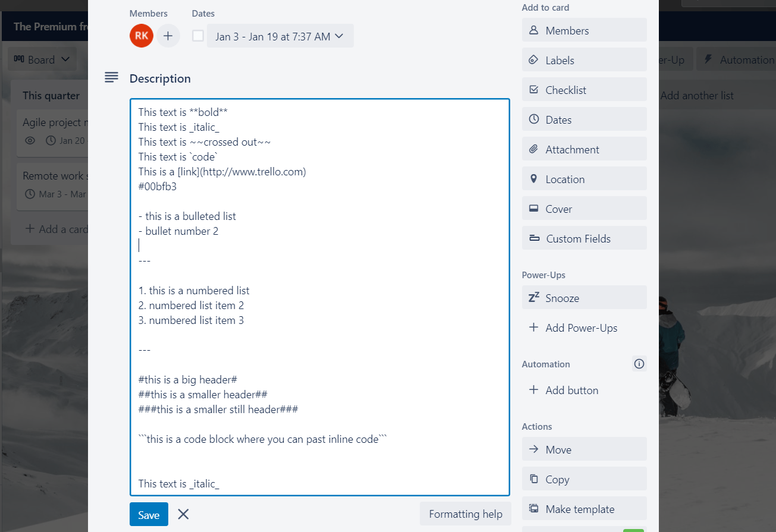The width and height of the screenshot is (776, 532).
Task: Add a member with plus icon
Action: (168, 36)
